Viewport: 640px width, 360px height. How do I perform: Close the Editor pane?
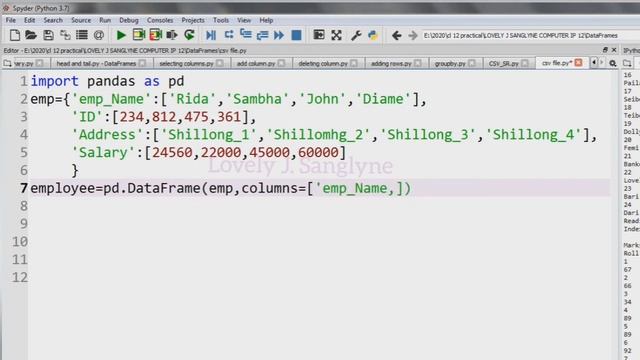614,50
